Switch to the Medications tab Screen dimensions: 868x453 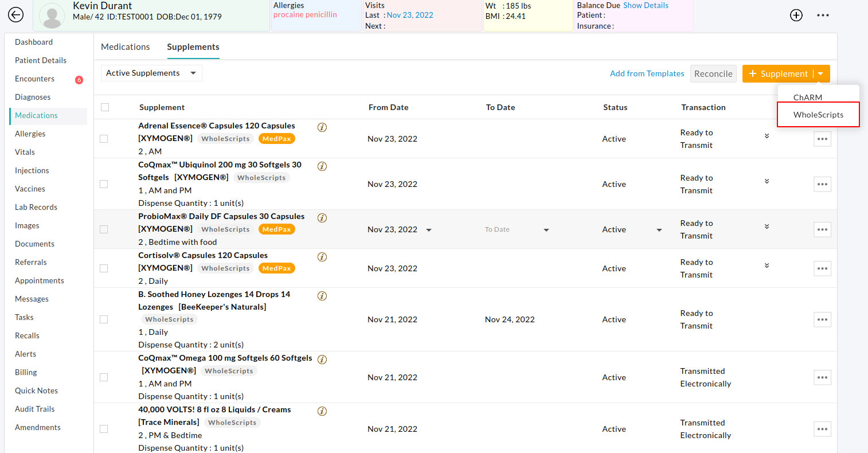click(x=125, y=46)
